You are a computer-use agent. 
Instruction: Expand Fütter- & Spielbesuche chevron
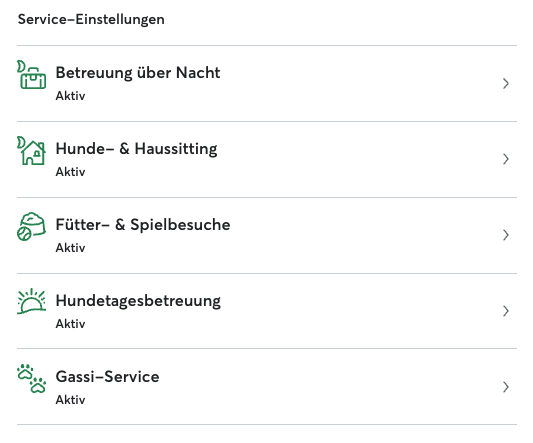[506, 235]
